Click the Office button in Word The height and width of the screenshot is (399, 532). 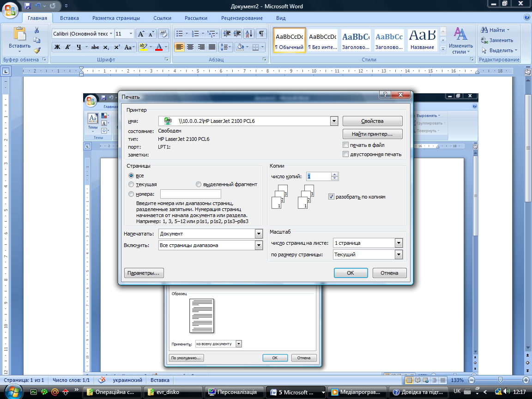click(x=10, y=10)
